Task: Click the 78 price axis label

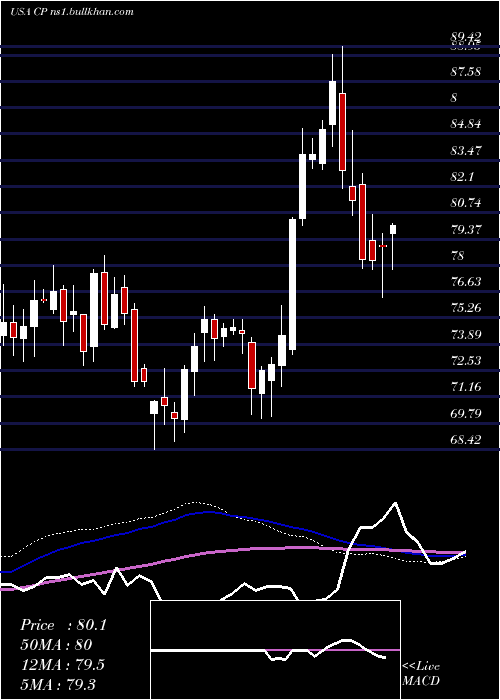Action: [458, 256]
